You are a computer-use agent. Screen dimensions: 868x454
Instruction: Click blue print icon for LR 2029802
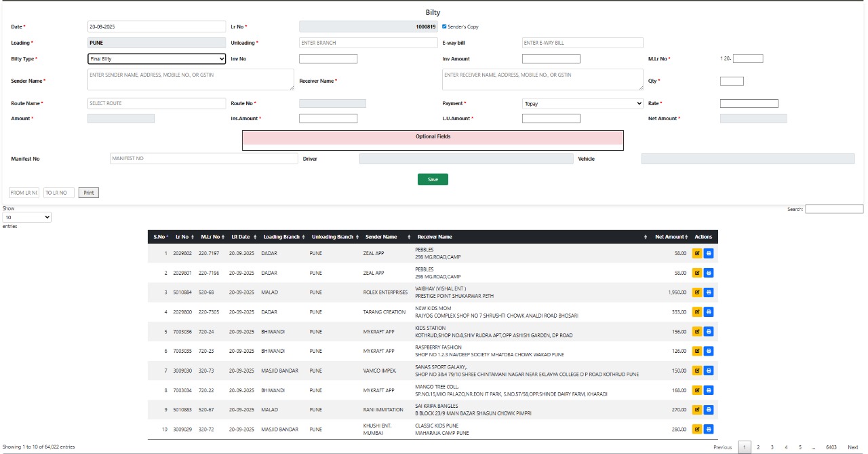pyautogui.click(x=709, y=253)
